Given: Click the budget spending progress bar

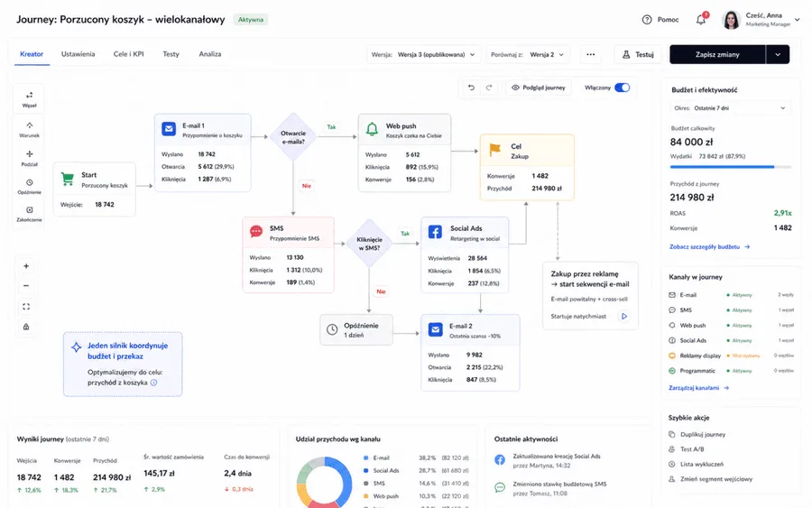Looking at the screenshot, I should [730, 167].
